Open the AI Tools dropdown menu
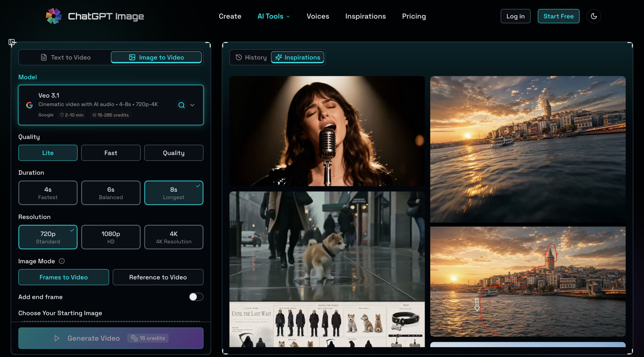This screenshot has width=644, height=357. 274,16
